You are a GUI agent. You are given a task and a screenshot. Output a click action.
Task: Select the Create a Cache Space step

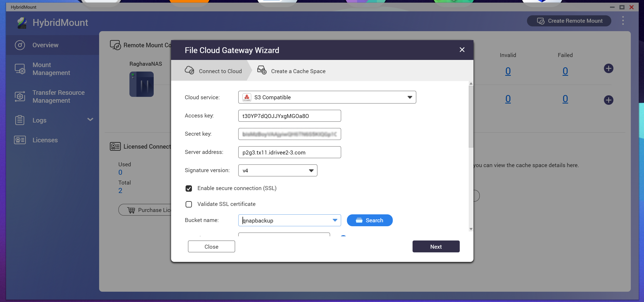point(291,70)
